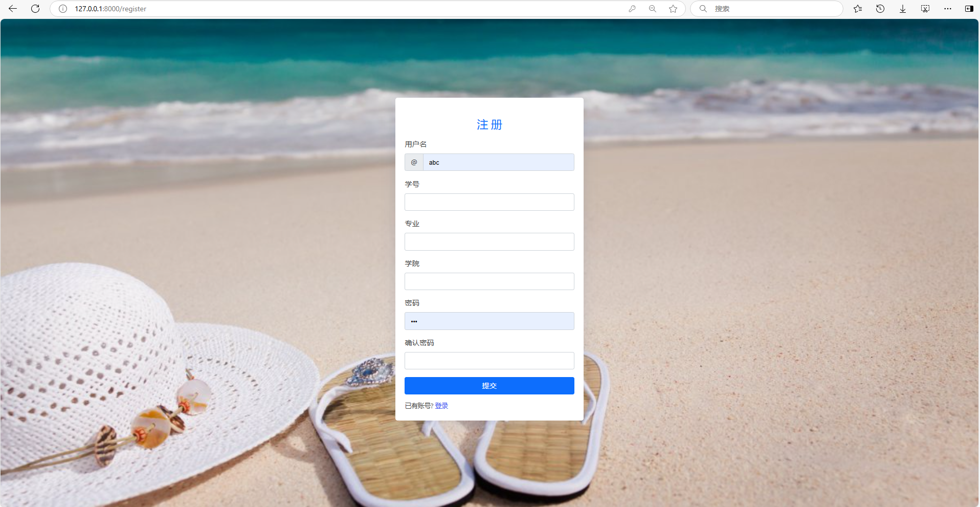Click the 学院 input field
Viewport: 980px width, 507px height.
point(489,281)
